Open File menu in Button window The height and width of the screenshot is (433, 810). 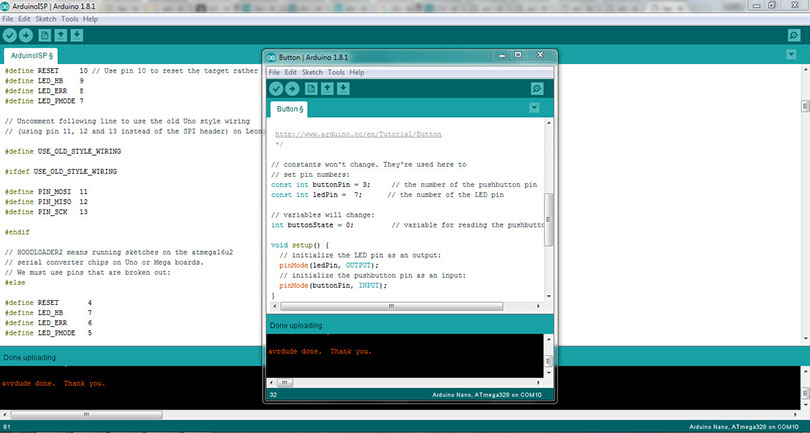coord(274,72)
